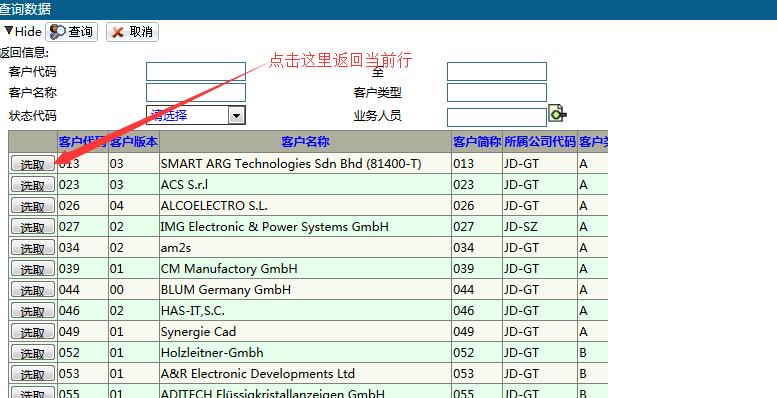Collapse the query panel with Hide
This screenshot has width=777, height=398.
click(23, 32)
